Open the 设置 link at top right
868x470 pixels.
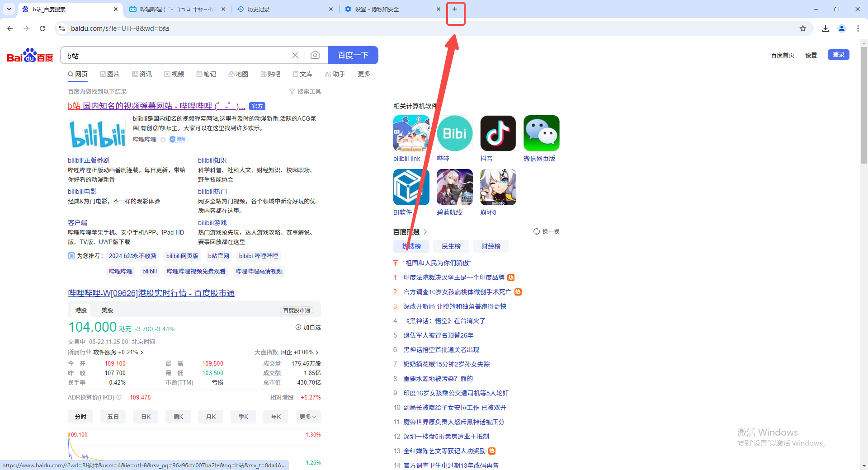[x=811, y=55]
